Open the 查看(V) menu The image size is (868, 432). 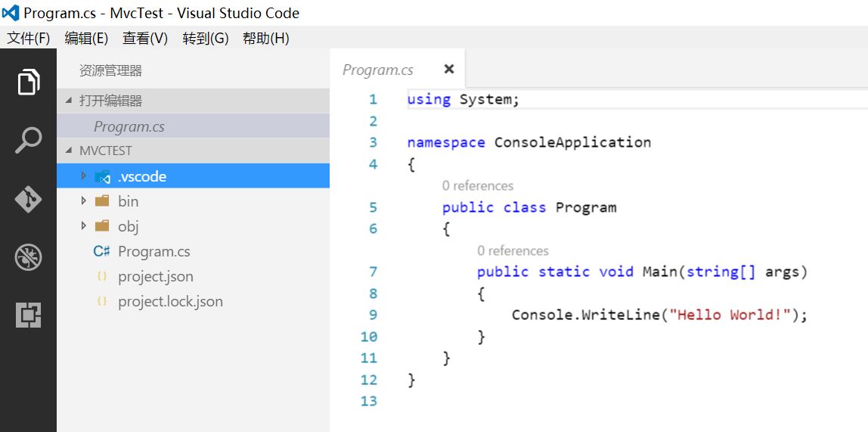pyautogui.click(x=145, y=39)
